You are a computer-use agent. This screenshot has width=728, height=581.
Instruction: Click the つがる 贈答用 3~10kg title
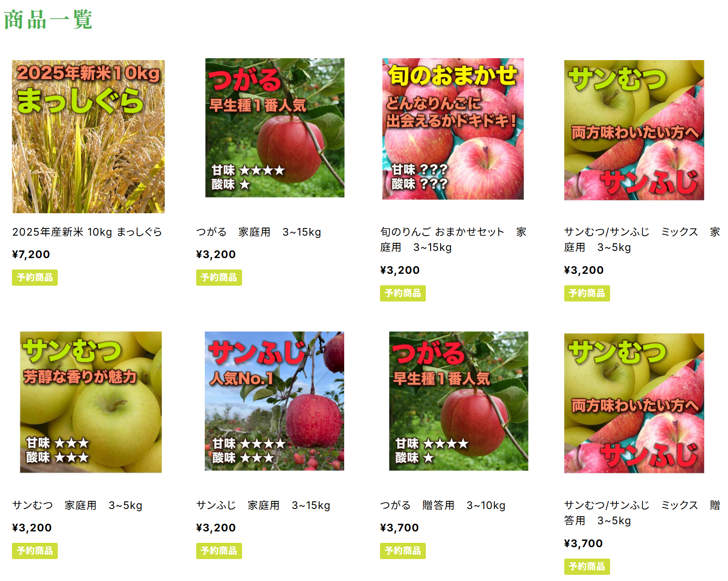click(443, 505)
